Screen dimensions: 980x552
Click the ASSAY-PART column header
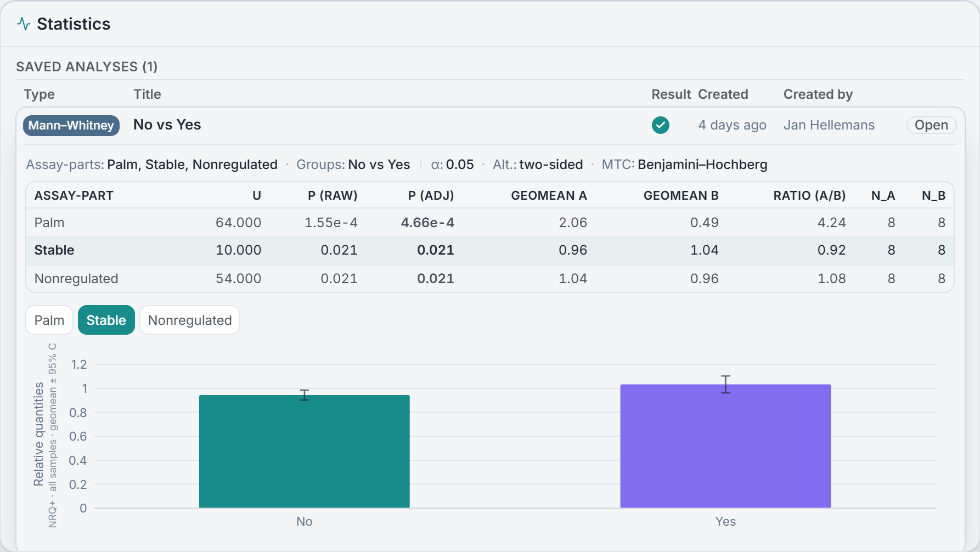pyautogui.click(x=74, y=196)
